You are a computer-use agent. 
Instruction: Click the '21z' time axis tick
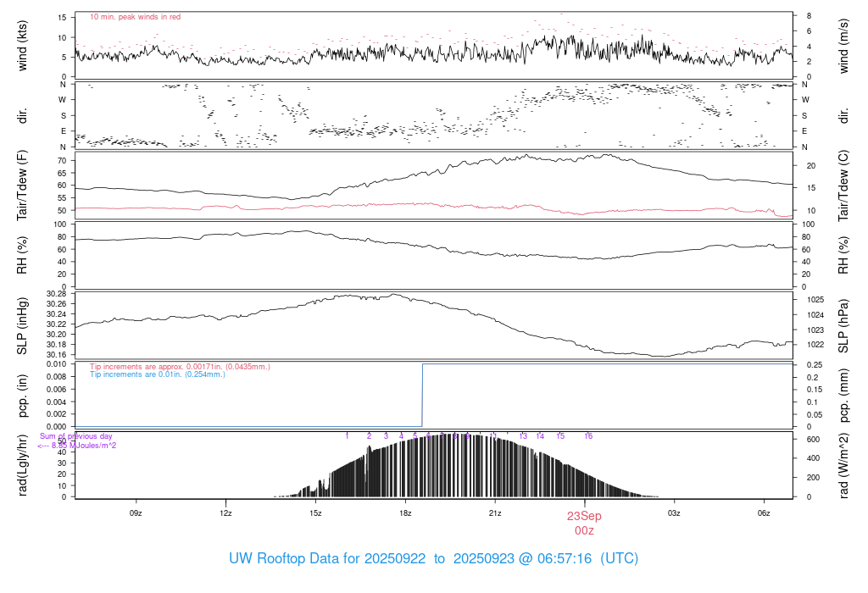pos(495,513)
